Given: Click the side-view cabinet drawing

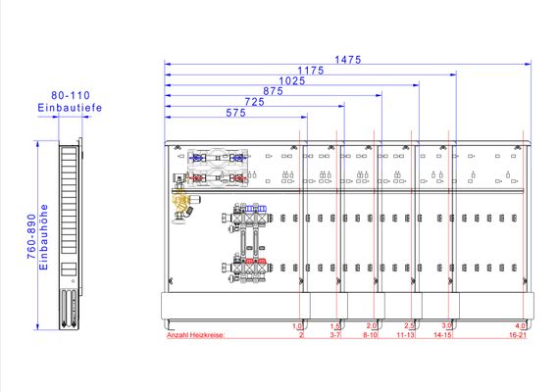Looking at the screenshot, I should (71, 234).
